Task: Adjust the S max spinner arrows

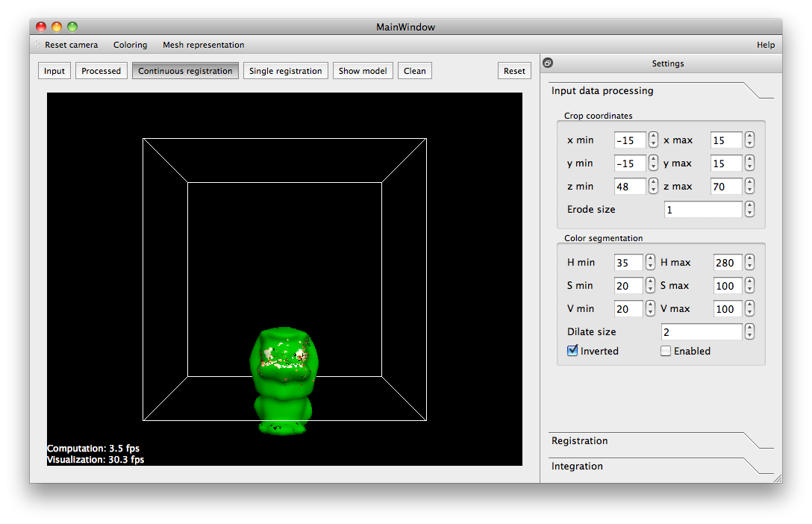Action: point(749,285)
